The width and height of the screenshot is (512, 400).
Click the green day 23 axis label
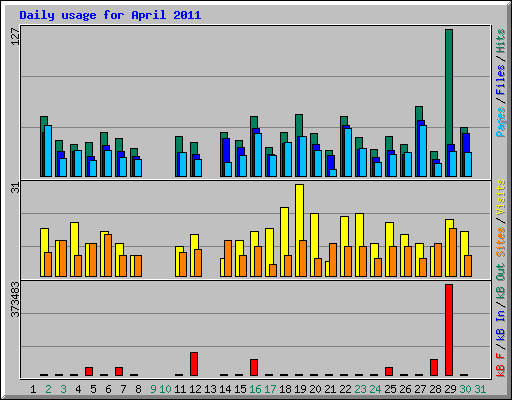coord(360,389)
